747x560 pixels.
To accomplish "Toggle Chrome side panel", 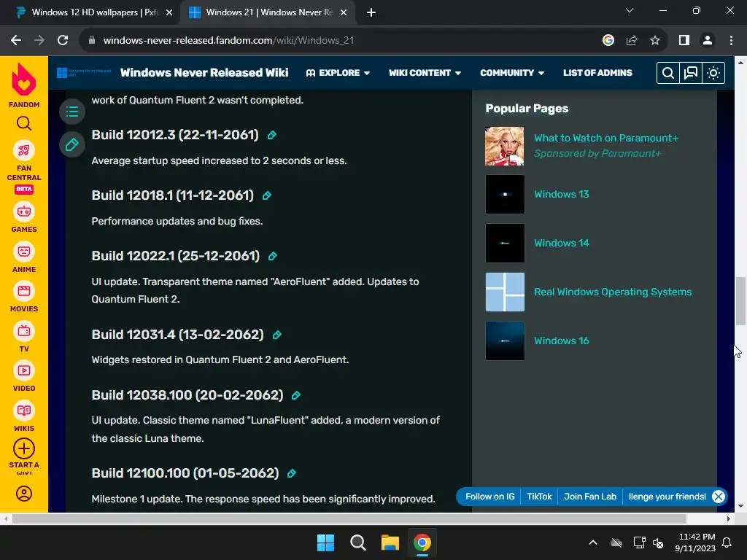I will pos(684,41).
